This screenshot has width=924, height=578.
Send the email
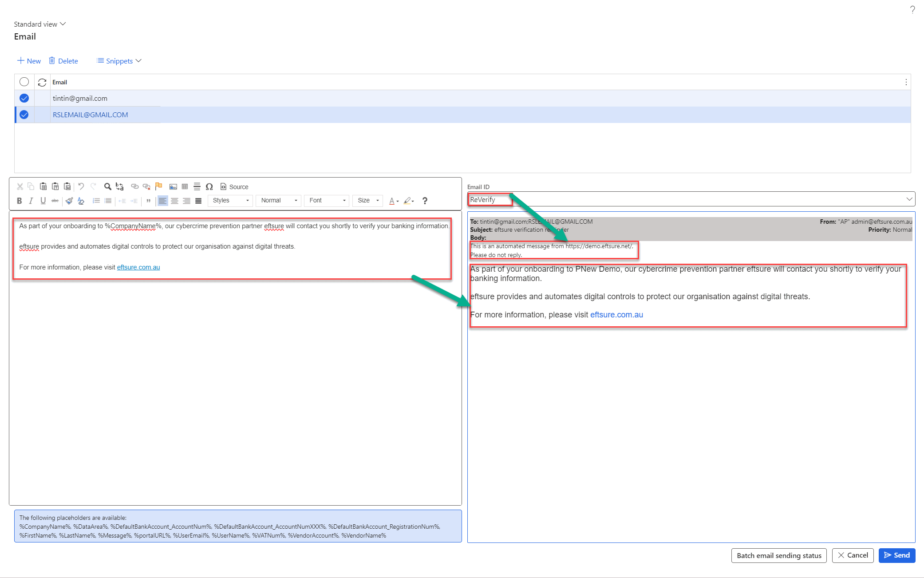pos(897,555)
